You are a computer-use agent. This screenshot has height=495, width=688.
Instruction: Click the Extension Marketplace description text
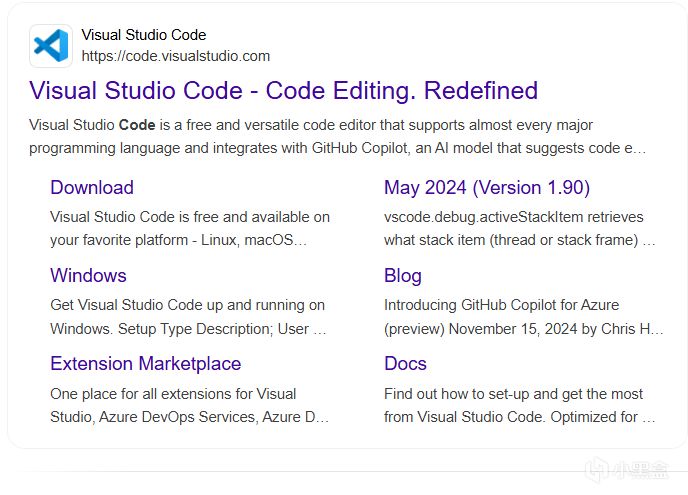click(189, 405)
